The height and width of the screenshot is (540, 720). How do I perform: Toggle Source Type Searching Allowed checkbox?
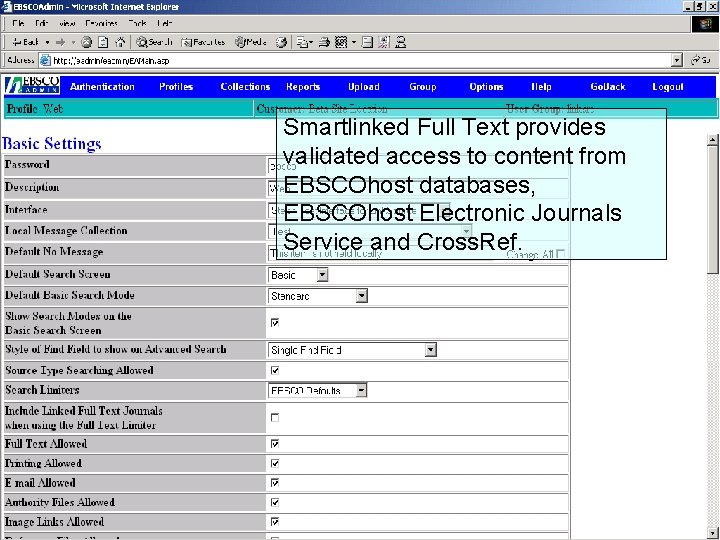[275, 370]
